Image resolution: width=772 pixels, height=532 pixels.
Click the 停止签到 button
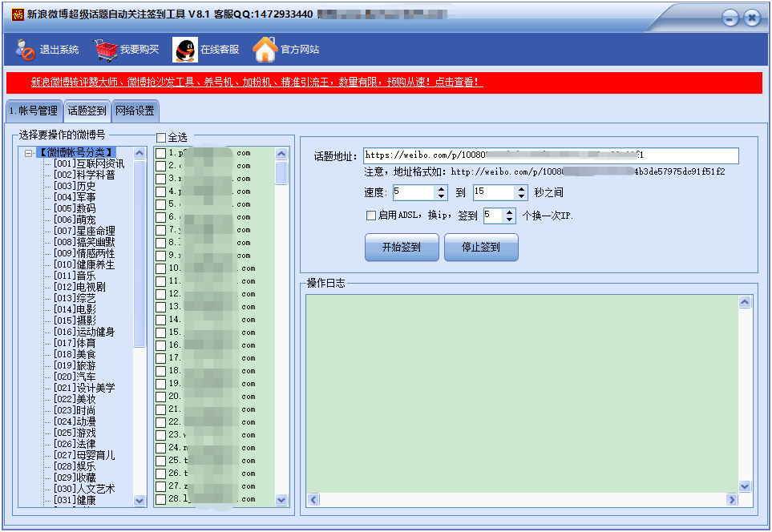481,247
